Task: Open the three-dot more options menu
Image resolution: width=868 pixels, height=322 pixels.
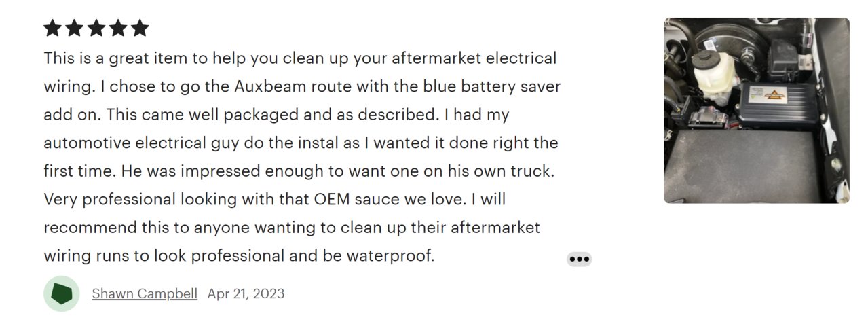Action: [579, 259]
